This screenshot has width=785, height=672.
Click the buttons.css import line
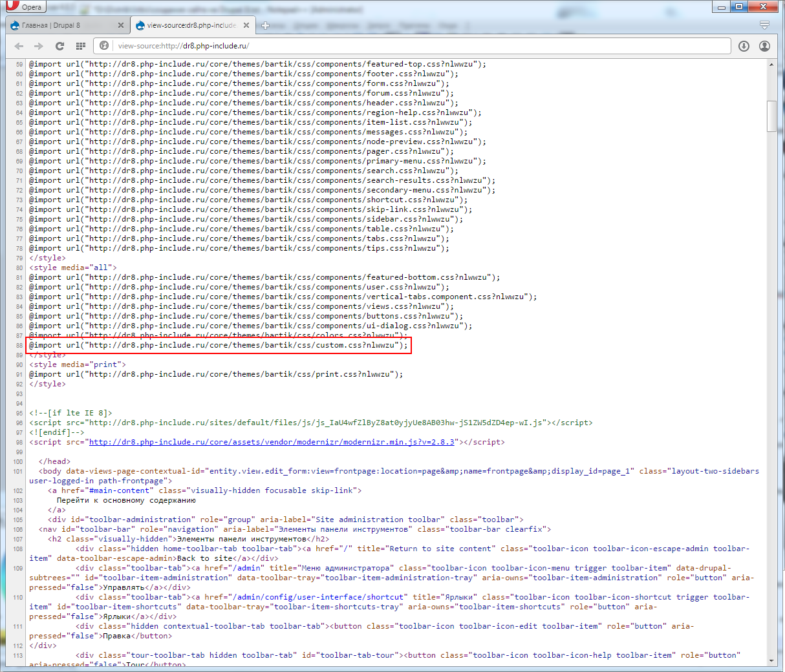point(246,316)
